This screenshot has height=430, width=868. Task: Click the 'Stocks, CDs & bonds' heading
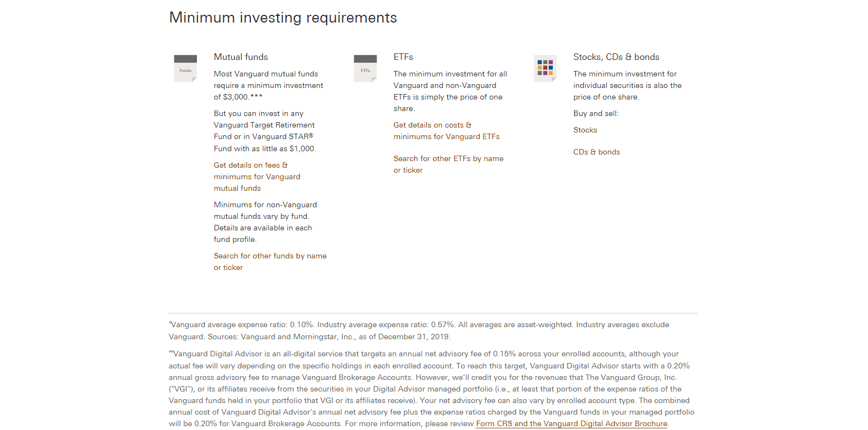pyautogui.click(x=616, y=57)
